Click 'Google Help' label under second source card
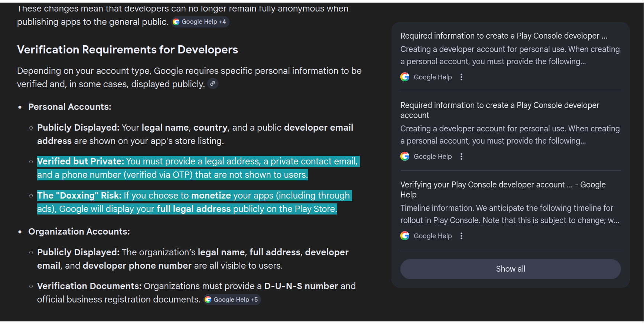Image resolution: width=644 pixels, height=324 pixels. (x=433, y=157)
